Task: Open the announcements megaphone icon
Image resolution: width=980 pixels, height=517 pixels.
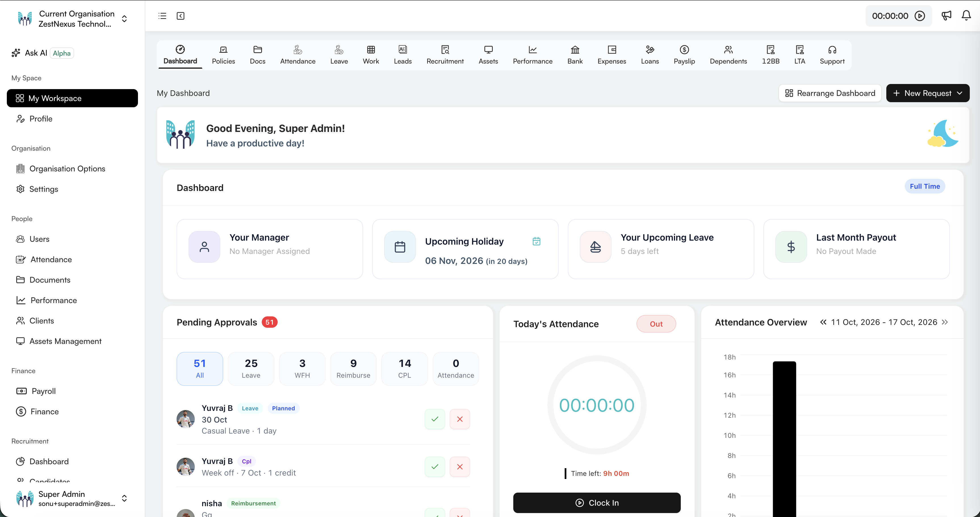Action: tap(946, 16)
